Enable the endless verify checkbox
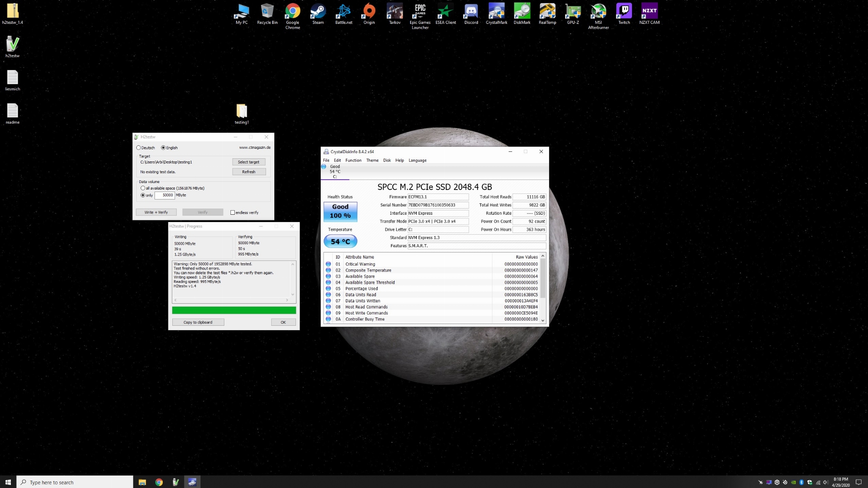Image resolution: width=868 pixels, height=488 pixels. click(x=233, y=213)
